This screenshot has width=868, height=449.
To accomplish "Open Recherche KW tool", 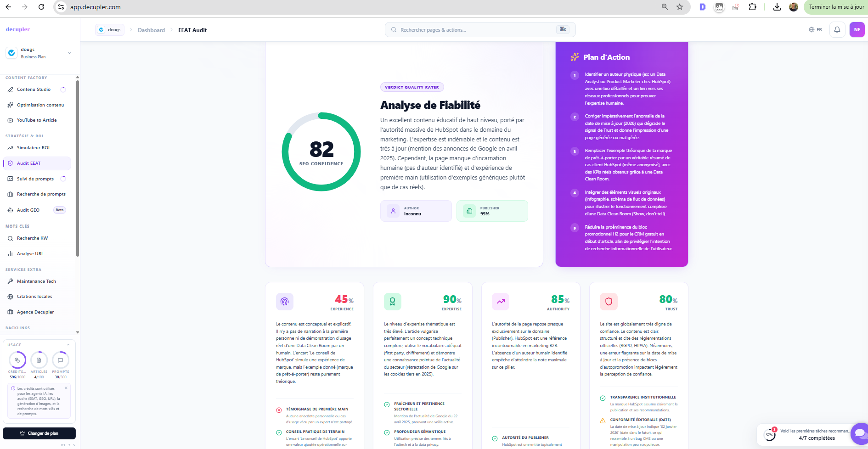I will click(x=37, y=238).
